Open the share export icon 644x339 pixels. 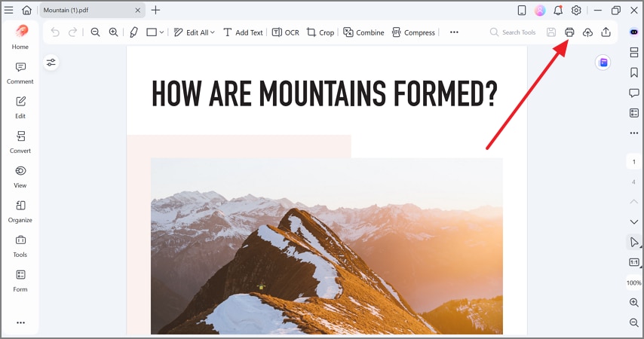click(606, 32)
